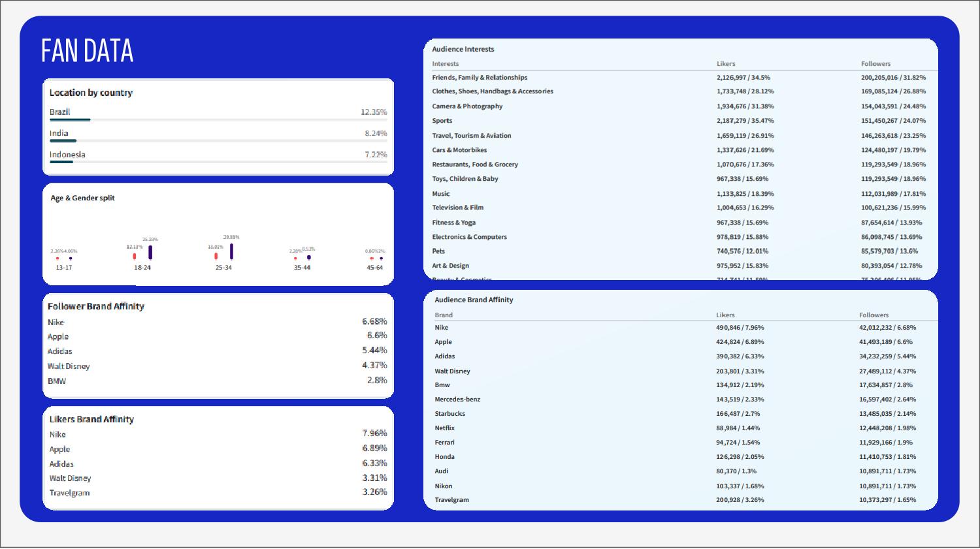Select the Fitness & Yoga interest
This screenshot has width=980, height=549.
(x=453, y=223)
